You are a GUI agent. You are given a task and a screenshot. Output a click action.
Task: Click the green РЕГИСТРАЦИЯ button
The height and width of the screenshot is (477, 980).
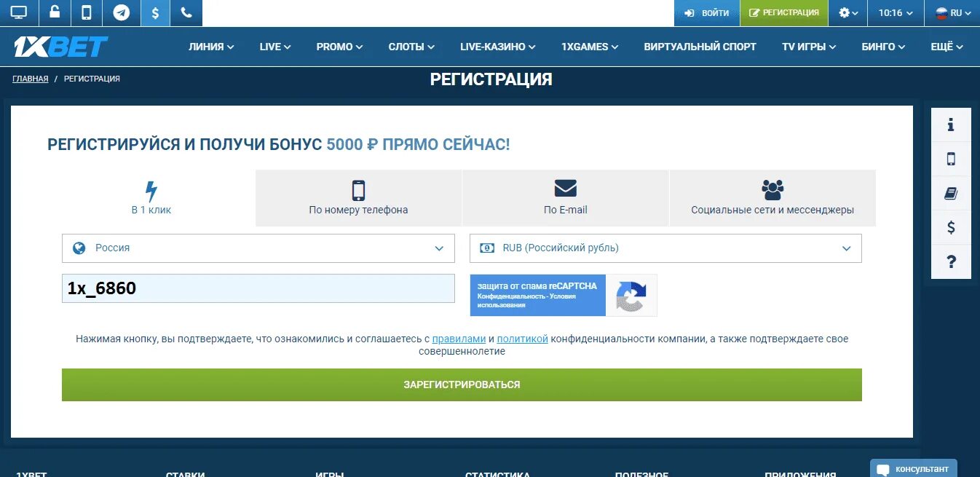coord(784,12)
